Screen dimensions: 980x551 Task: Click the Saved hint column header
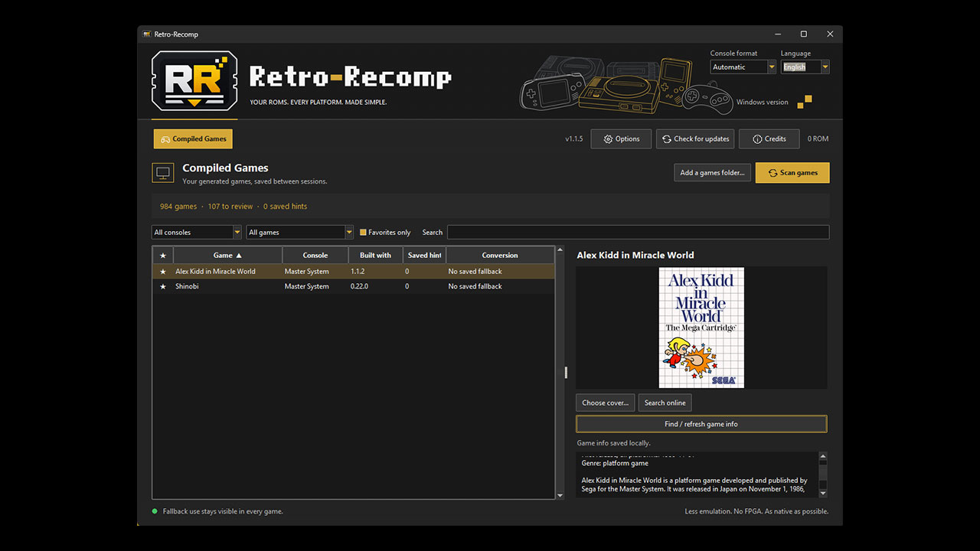pyautogui.click(x=424, y=256)
